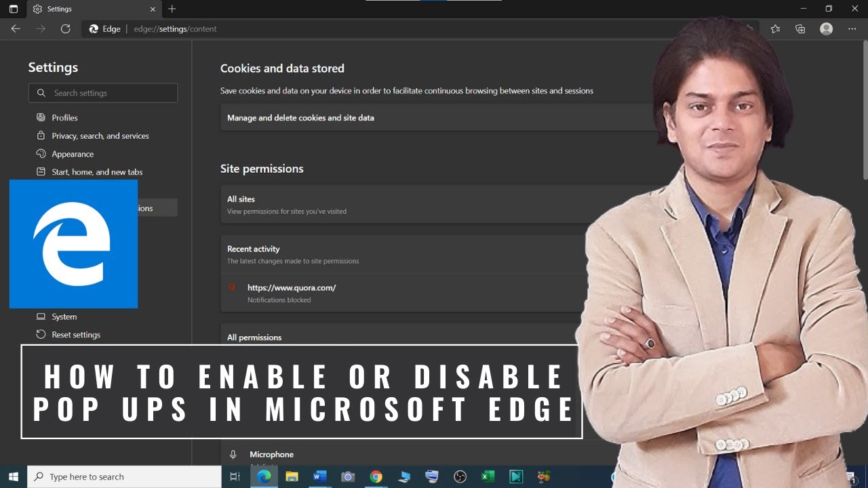Click the Cookies and data stored heading
Image resolution: width=868 pixels, height=488 pixels.
point(282,68)
